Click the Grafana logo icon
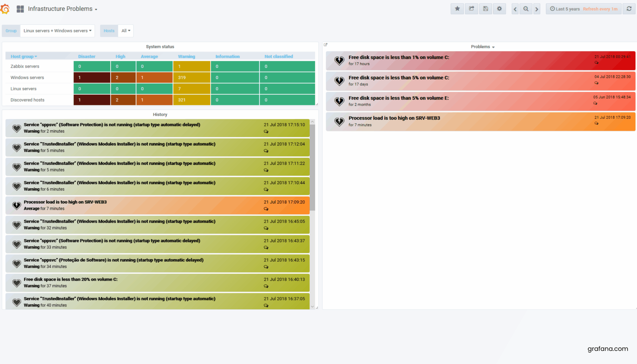Viewport: 637px width, 364px height. click(x=5, y=9)
